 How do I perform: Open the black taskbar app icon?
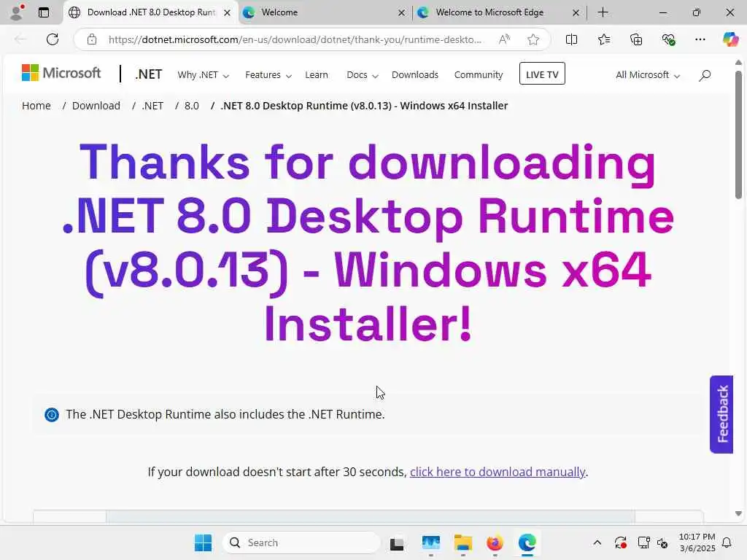(396, 543)
